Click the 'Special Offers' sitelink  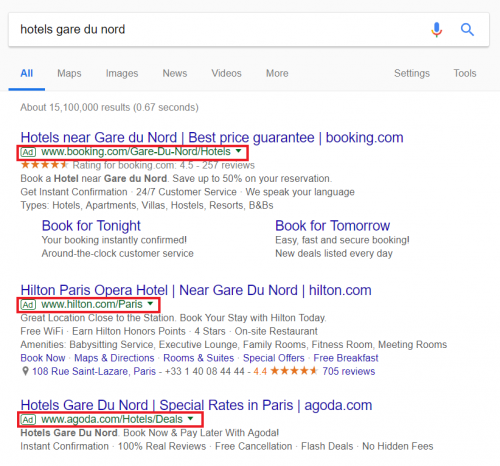pos(274,358)
